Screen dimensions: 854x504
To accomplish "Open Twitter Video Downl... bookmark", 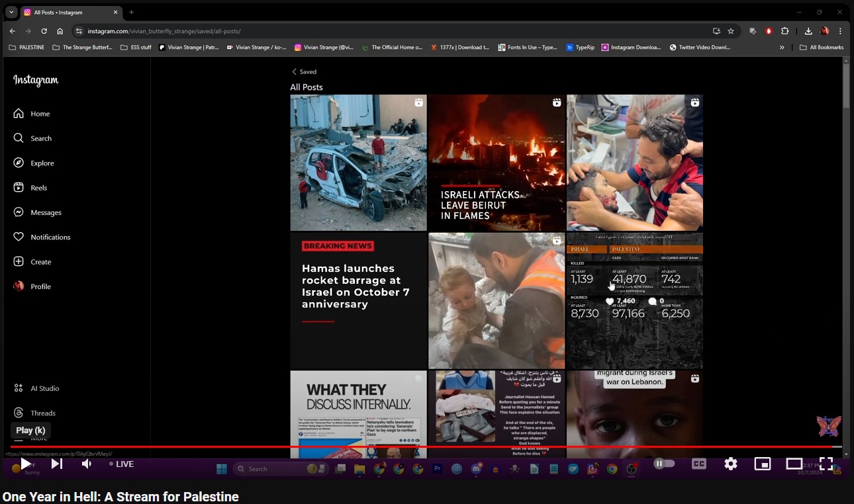I will [700, 48].
